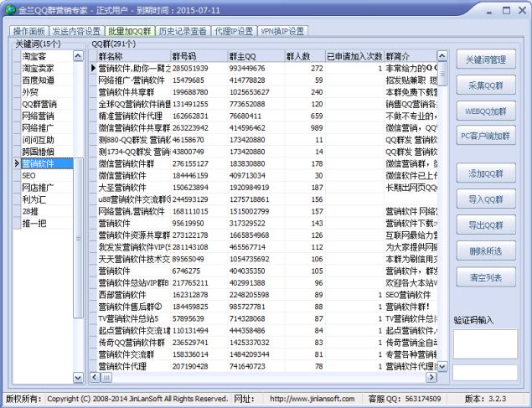
Task: Click the verification code image box
Action: [485, 343]
